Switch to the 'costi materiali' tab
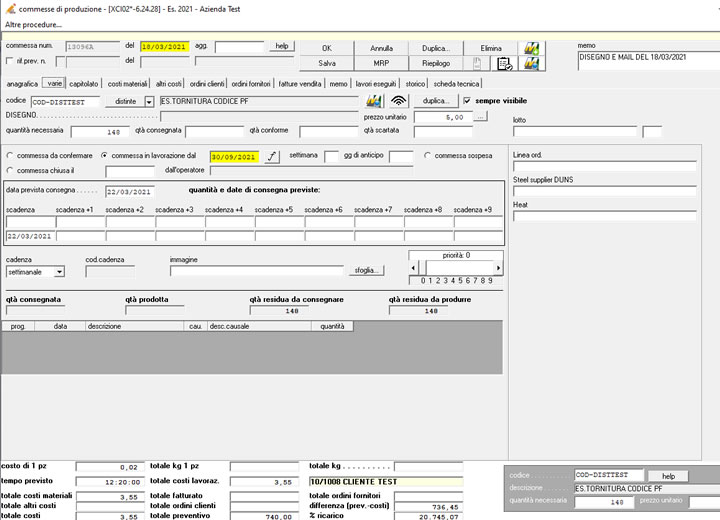Image resolution: width=720 pixels, height=520 pixels. (128, 84)
